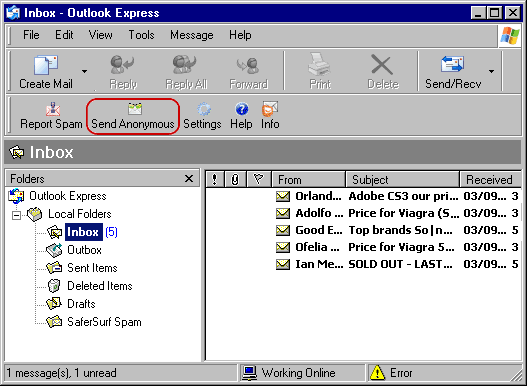Image resolution: width=527 pixels, height=386 pixels.
Task: Click the Create Mail toolbar icon
Action: tap(46, 65)
